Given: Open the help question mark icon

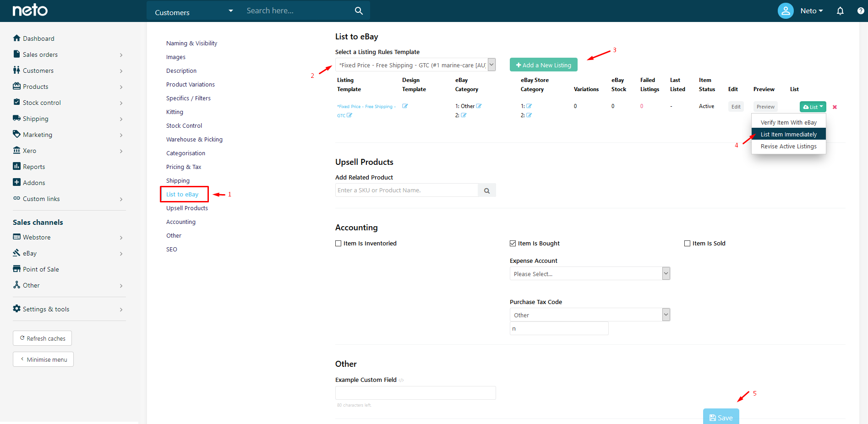Looking at the screenshot, I should [861, 11].
